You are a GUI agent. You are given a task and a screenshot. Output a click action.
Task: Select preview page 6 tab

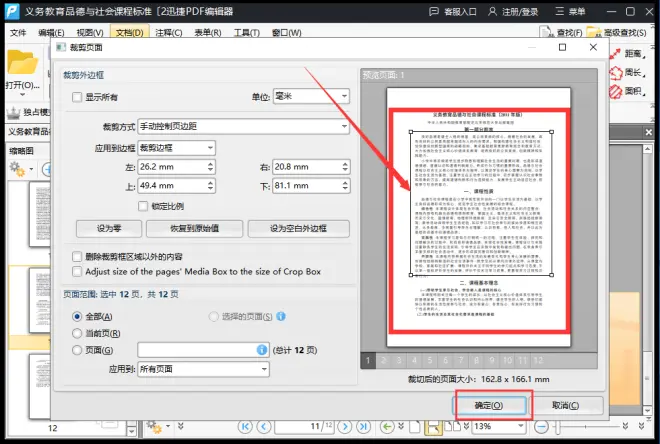pyautogui.click(x=445, y=360)
